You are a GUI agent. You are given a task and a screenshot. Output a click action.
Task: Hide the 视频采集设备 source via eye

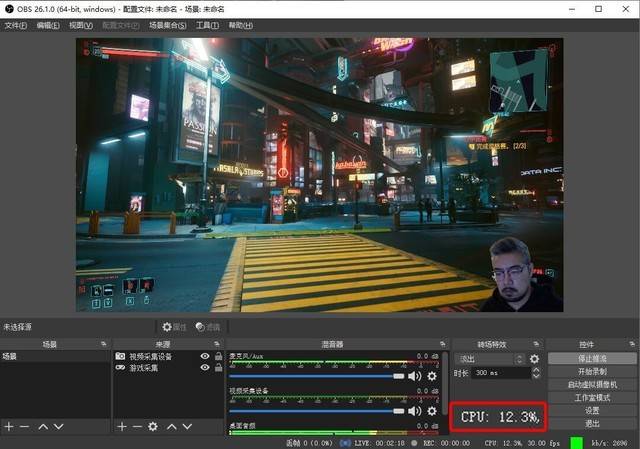click(205, 356)
